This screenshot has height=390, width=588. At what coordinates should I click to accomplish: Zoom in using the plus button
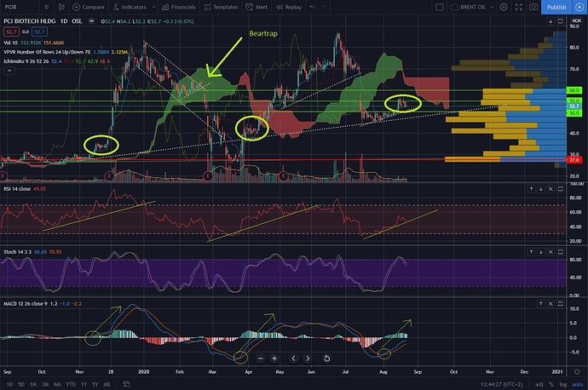pos(274,358)
